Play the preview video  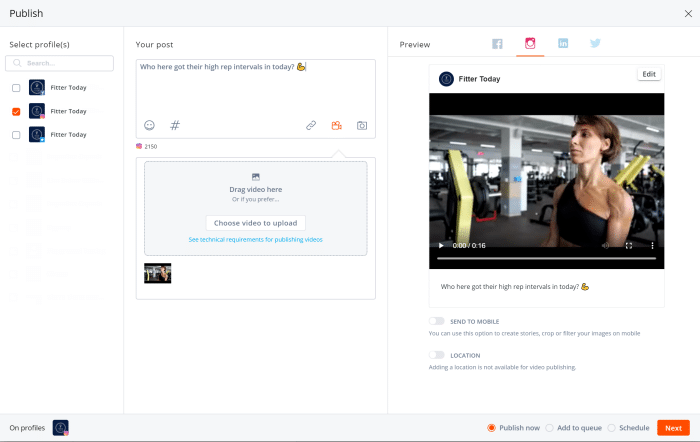(x=441, y=245)
